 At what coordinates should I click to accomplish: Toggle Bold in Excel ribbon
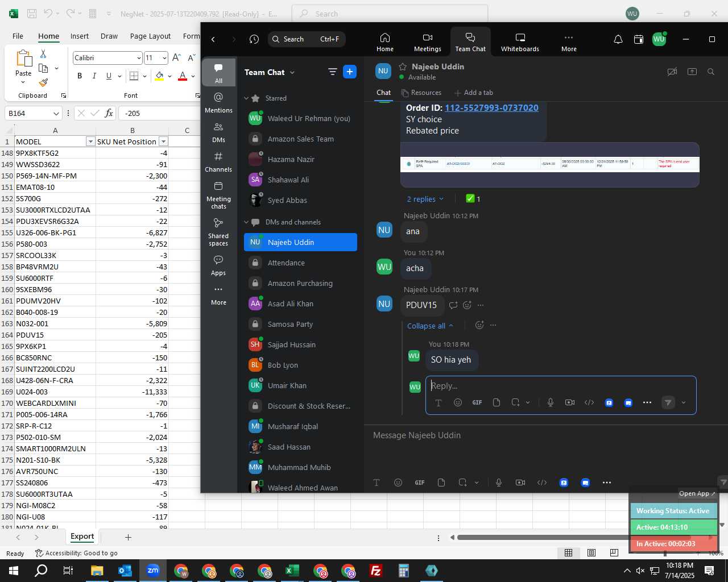click(80, 76)
